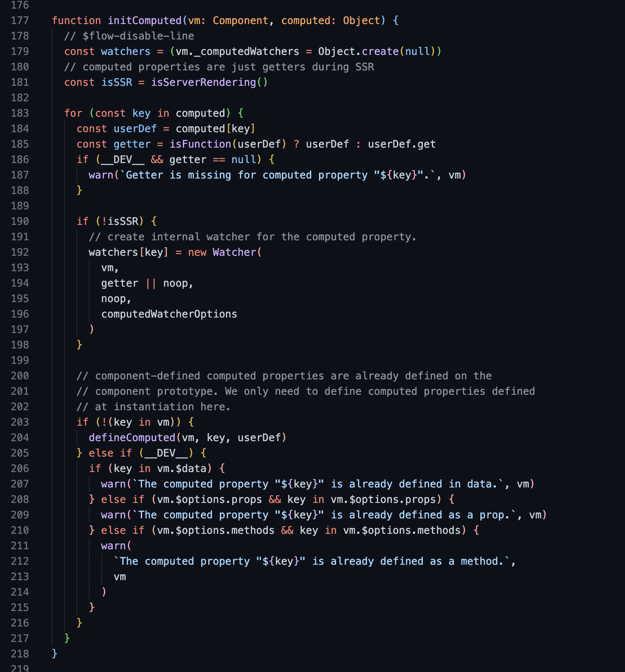Click line number 214 in the gutter
625x672 pixels.
pyautogui.click(x=20, y=592)
